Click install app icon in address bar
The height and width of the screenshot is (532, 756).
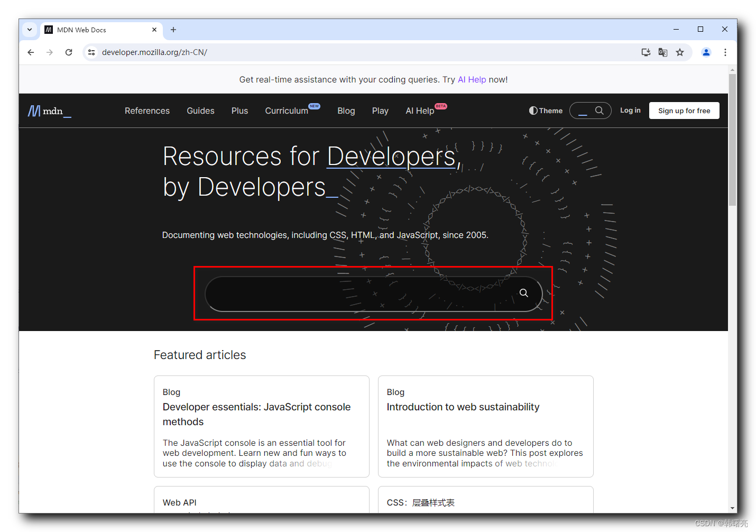[x=646, y=52]
